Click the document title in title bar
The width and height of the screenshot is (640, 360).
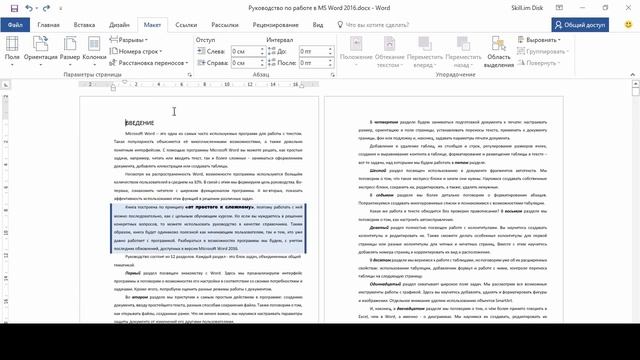pos(319,8)
